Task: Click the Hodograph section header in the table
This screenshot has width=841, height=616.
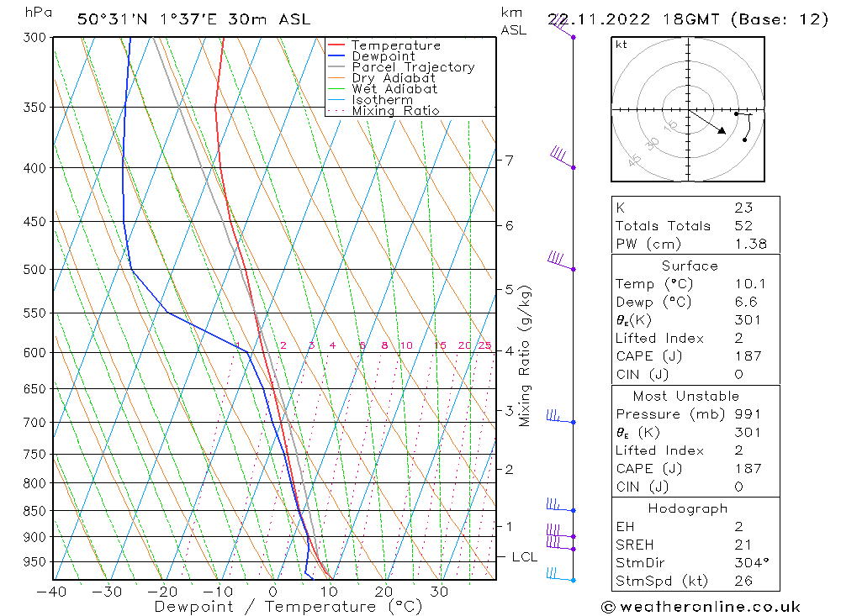Action: 688,508
